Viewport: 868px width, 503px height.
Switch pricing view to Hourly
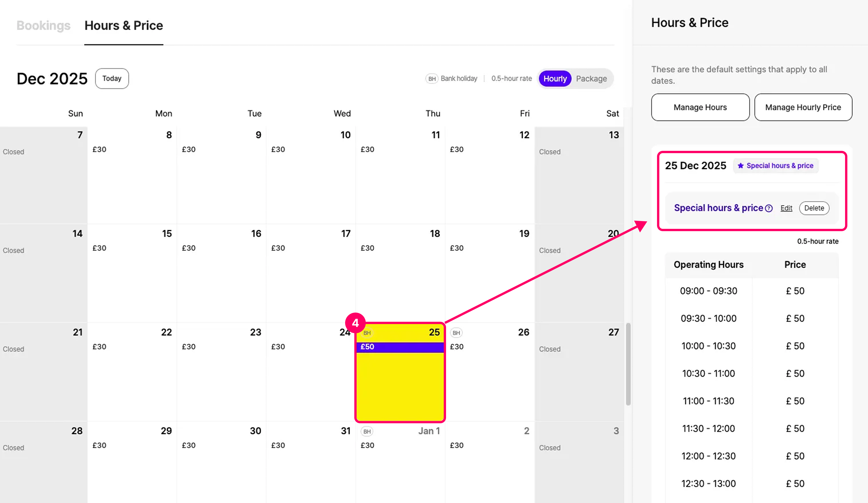(x=555, y=79)
